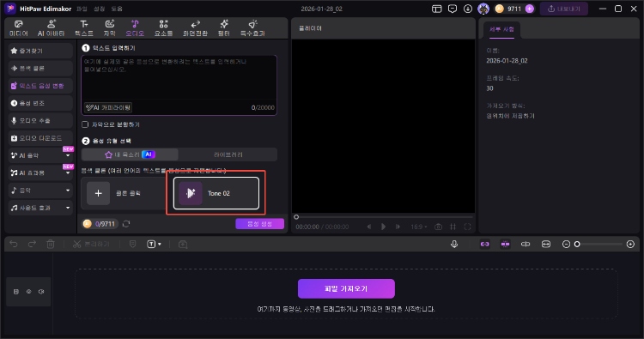Open the 16:9 aspect ratio dropdown
This screenshot has height=339, width=644.
pyautogui.click(x=419, y=227)
